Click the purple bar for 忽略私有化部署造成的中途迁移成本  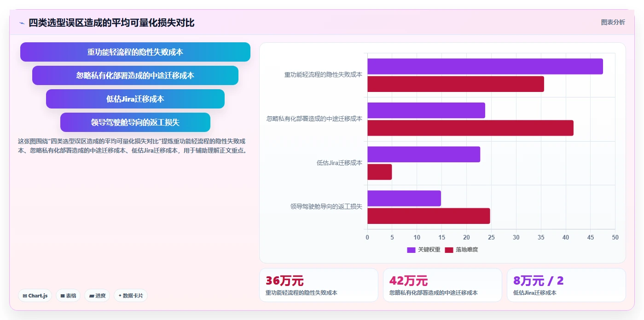(426, 110)
